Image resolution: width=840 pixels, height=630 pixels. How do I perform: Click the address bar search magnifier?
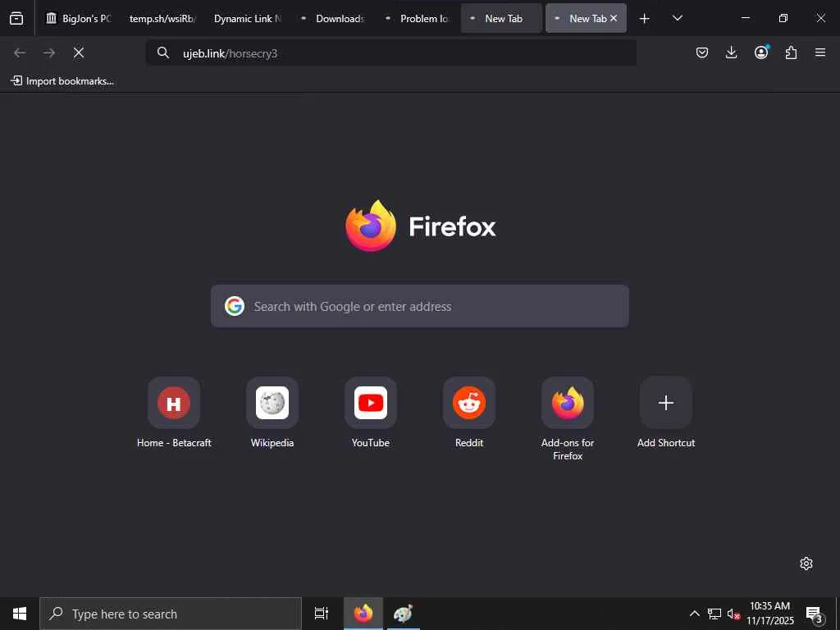[x=163, y=52]
